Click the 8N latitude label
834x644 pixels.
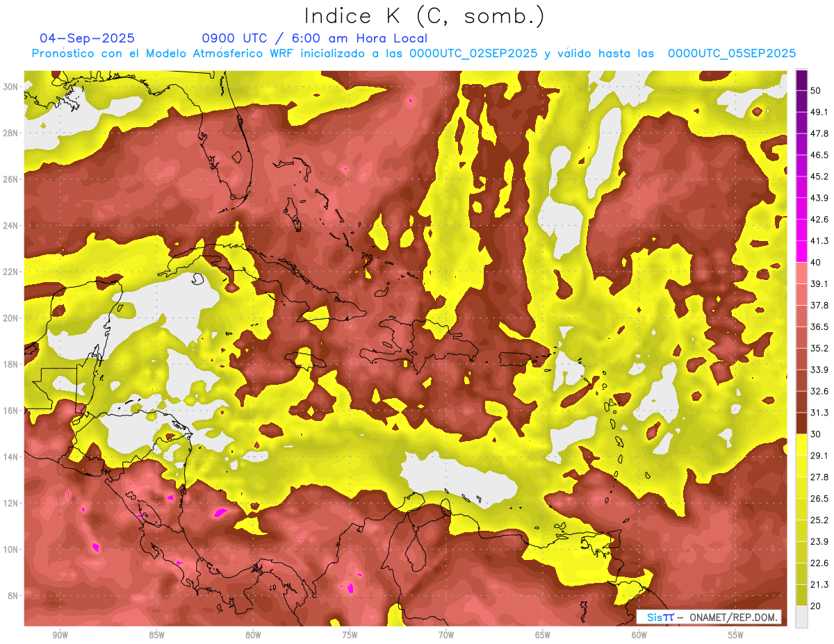(14, 595)
